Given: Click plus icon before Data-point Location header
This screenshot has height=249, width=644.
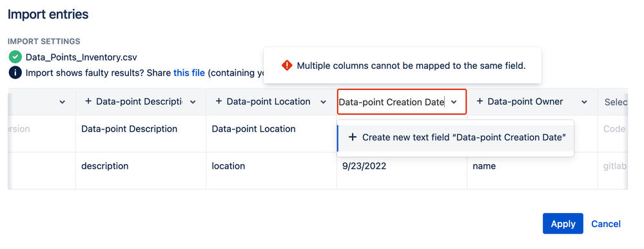Looking at the screenshot, I should pyautogui.click(x=219, y=101).
